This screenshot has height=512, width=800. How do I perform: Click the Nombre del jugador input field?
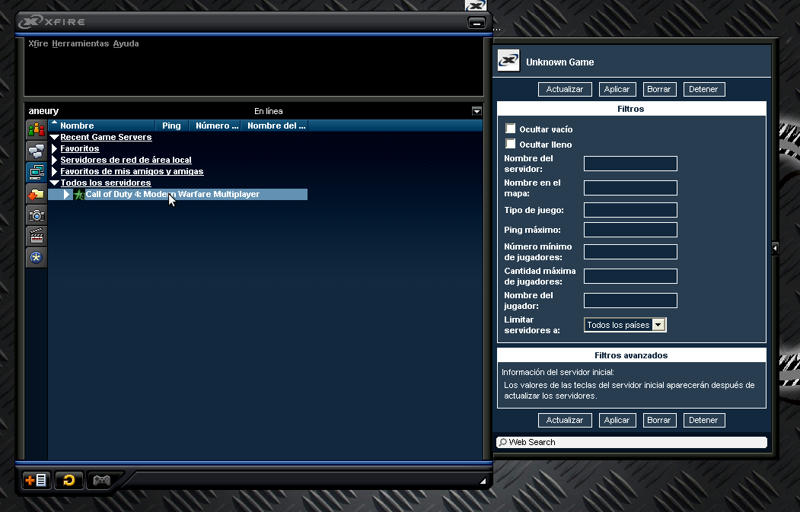(631, 300)
